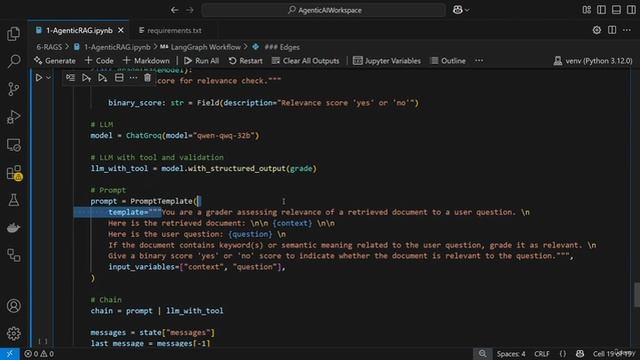The image size is (640, 360).
Task: Open the Jupyter Variables panel
Action: [x=387, y=61]
